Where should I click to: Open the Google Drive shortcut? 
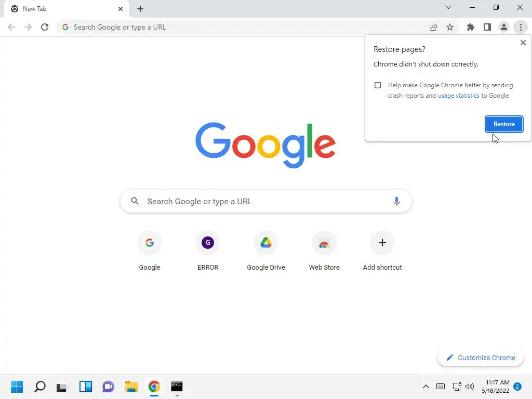click(266, 251)
